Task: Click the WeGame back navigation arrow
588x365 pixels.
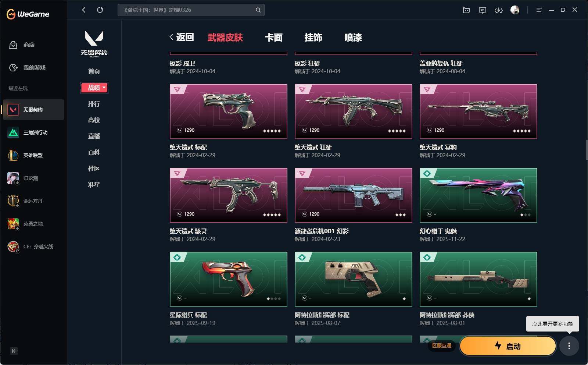Action: point(84,10)
